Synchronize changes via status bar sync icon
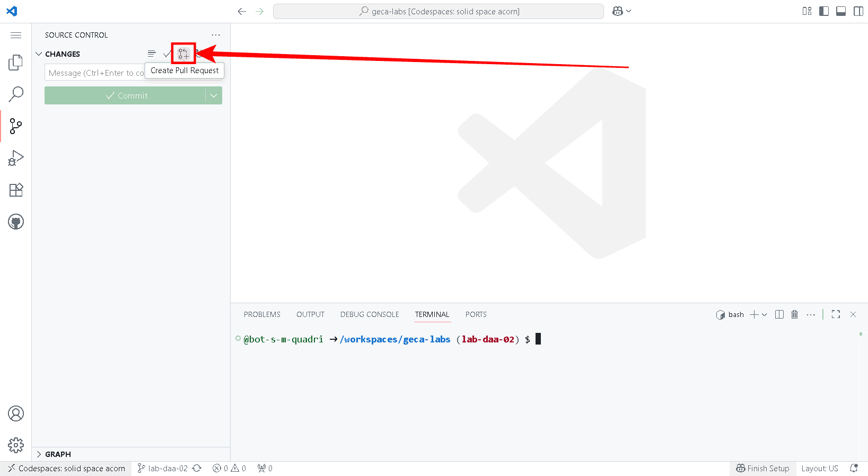This screenshot has width=868, height=476. coord(197,469)
